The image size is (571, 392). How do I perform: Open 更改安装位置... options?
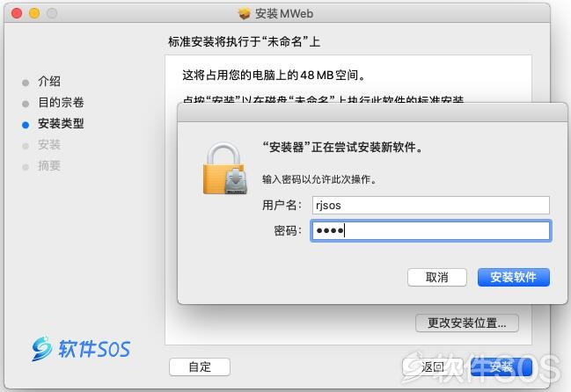click(467, 323)
